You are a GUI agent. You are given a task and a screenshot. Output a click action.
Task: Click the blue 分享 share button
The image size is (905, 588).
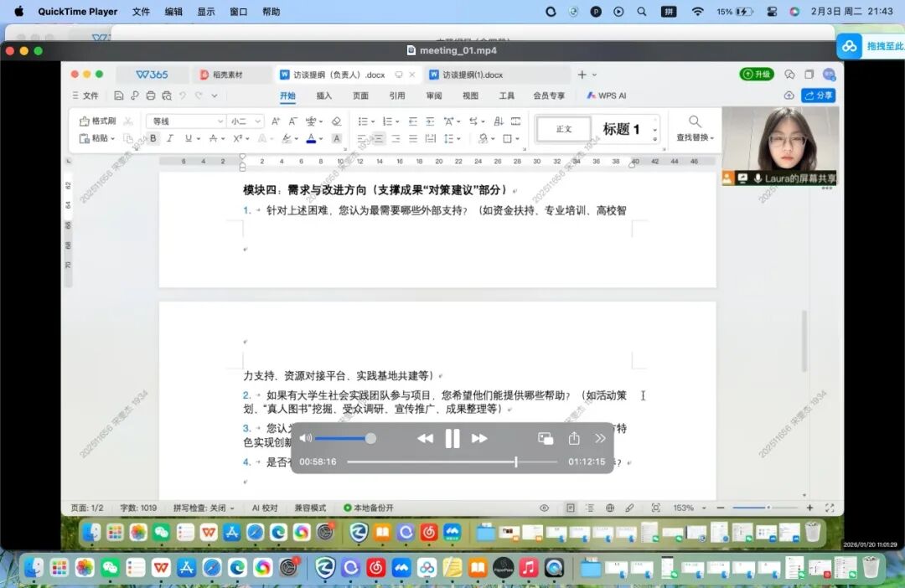point(818,95)
